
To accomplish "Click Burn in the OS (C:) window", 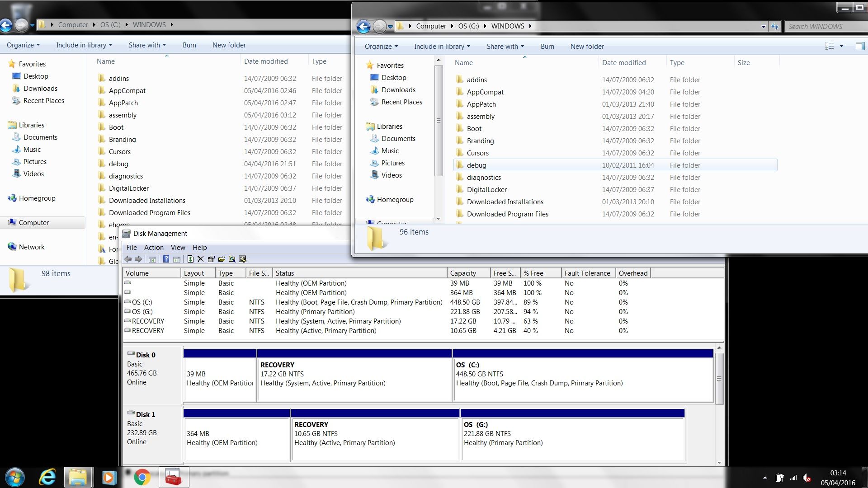I will 189,45.
